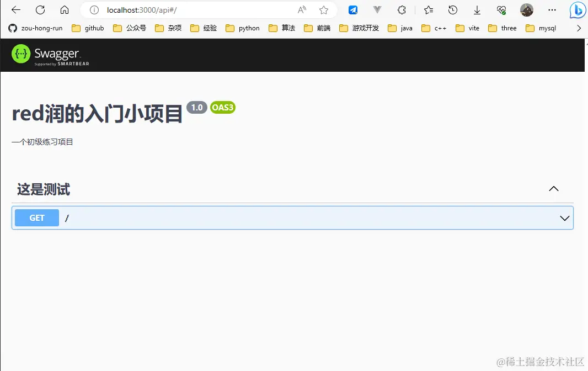
Task: Open the 算法 bookmarks folder
Action: coord(282,28)
